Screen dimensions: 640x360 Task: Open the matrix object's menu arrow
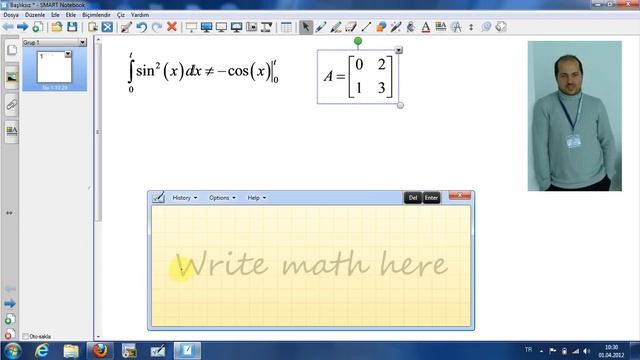coord(399,50)
